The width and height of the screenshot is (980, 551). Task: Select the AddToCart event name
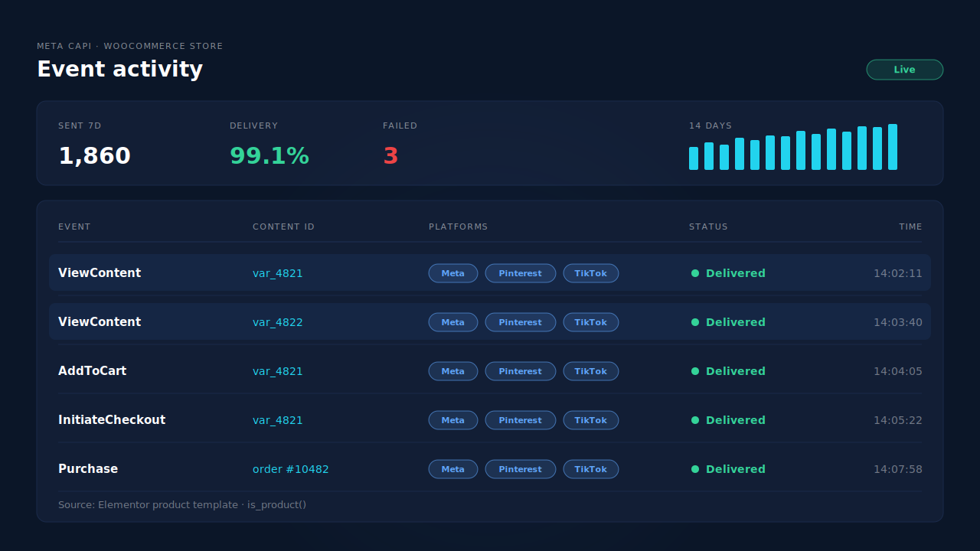tap(93, 371)
